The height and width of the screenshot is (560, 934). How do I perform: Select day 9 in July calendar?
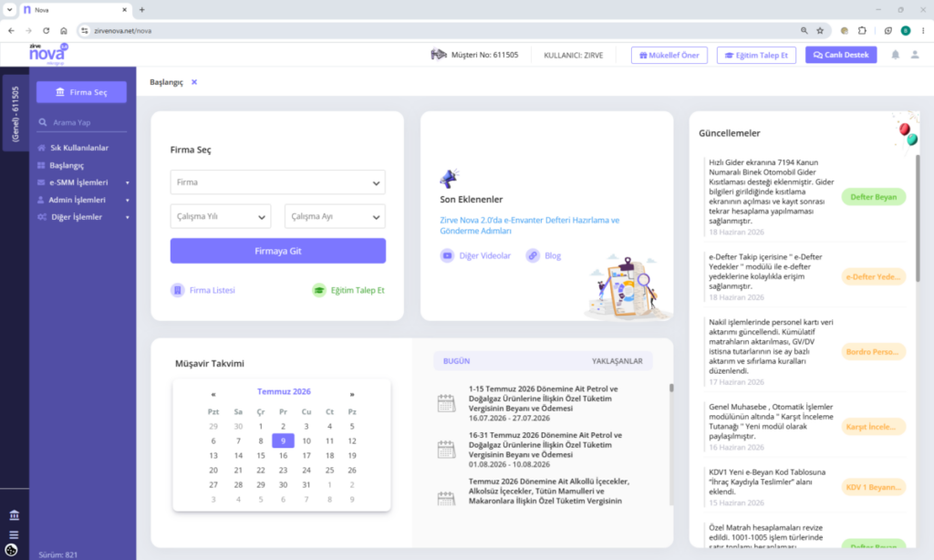(283, 441)
